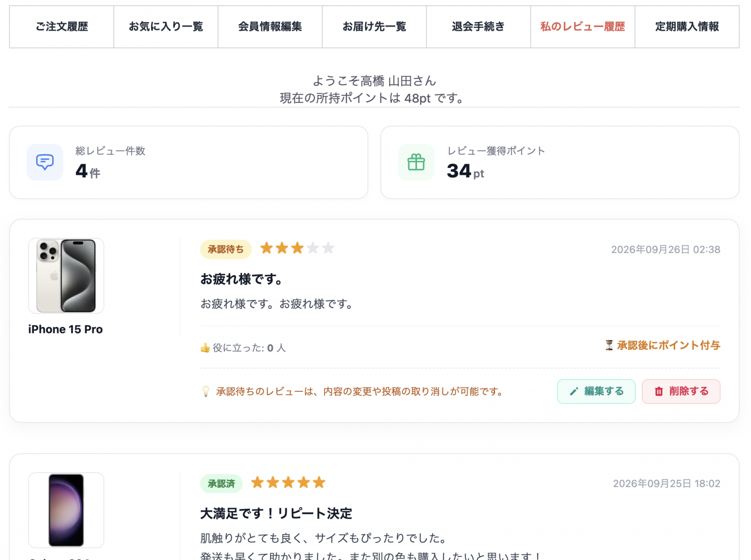This screenshot has width=751, height=560.
Task: Click the speech-bubble review count icon
Action: [45, 162]
